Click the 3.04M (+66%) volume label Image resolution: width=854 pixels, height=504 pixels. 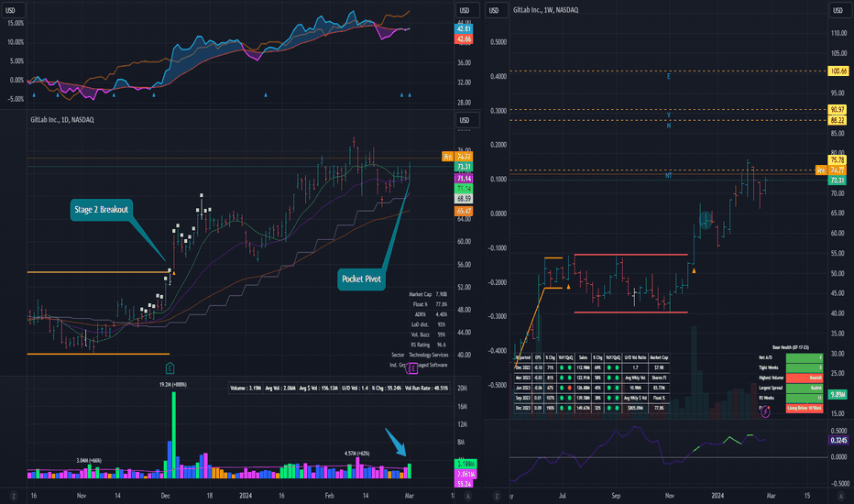(x=89, y=461)
